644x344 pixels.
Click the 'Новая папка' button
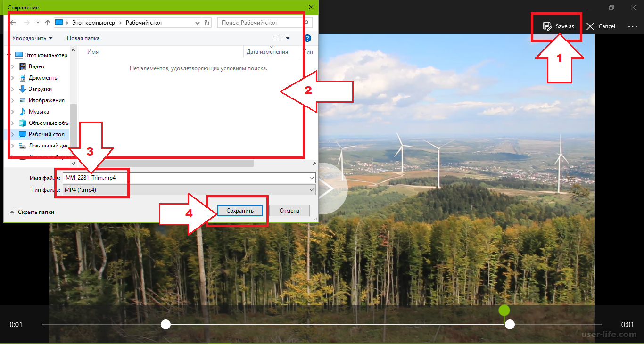(83, 38)
